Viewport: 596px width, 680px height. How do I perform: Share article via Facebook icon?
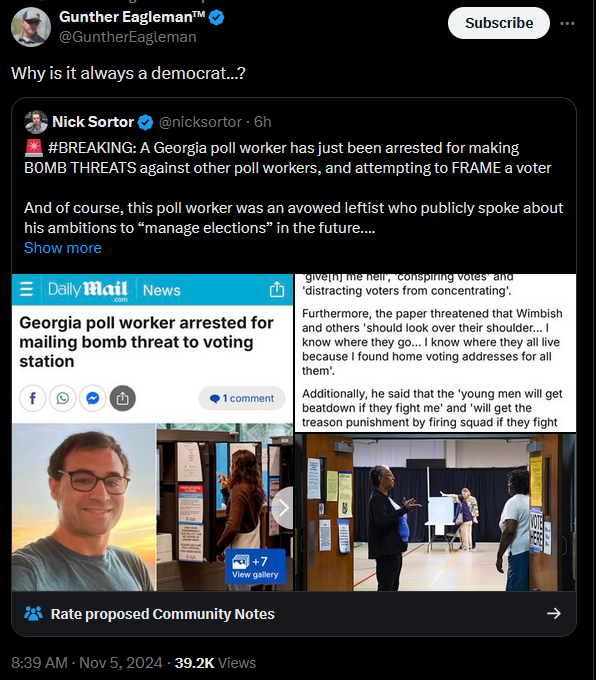pos(33,398)
